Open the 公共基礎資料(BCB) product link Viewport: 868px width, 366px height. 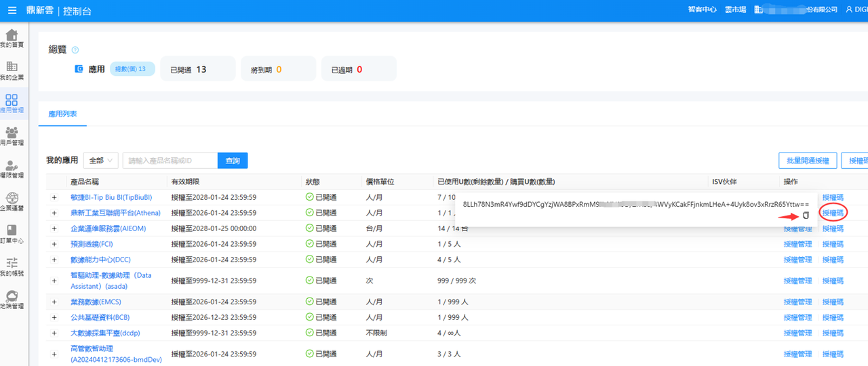[100, 317]
